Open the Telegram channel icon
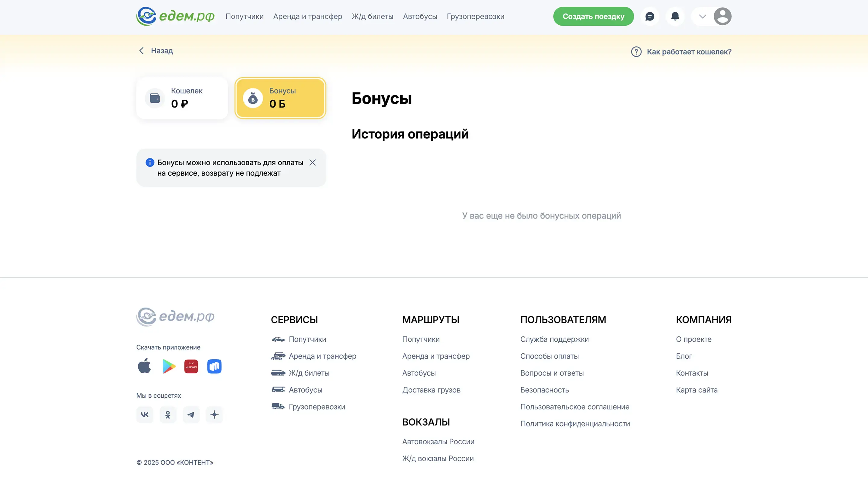868x488 pixels. [x=191, y=414]
